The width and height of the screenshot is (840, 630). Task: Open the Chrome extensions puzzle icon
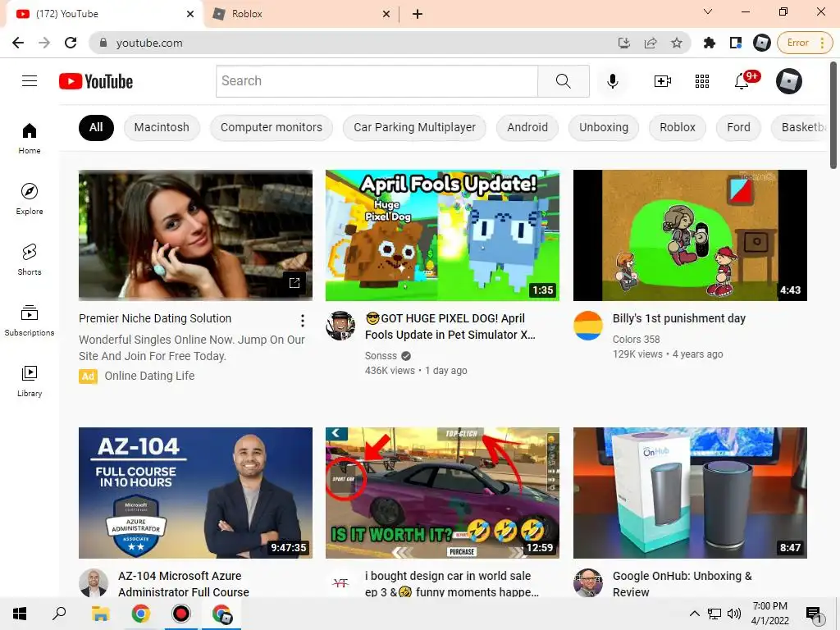coord(710,43)
